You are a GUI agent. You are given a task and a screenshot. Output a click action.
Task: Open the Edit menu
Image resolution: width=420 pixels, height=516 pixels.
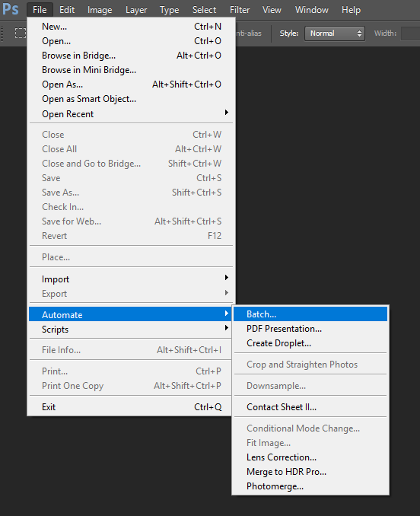coord(67,10)
